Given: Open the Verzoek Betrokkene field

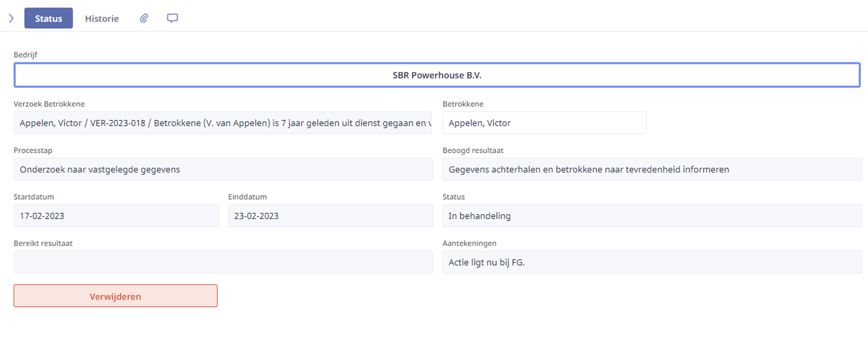Looking at the screenshot, I should [x=223, y=123].
